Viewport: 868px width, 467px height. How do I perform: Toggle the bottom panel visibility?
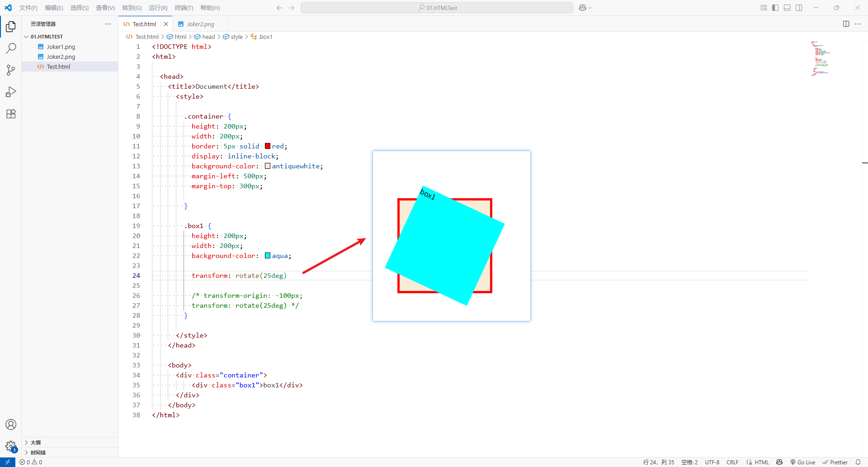tap(787, 8)
